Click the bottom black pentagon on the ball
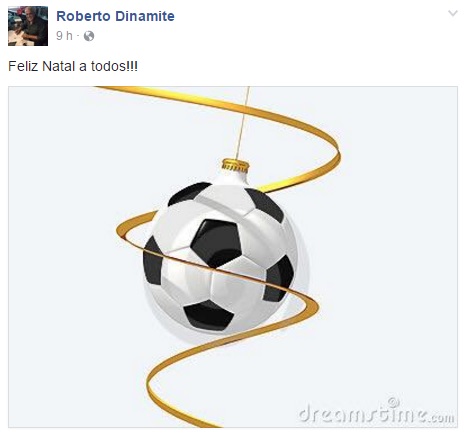This screenshot has height=435, width=466. (209, 315)
